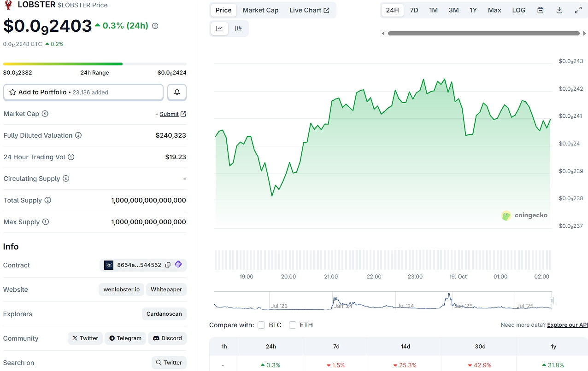Image resolution: width=588 pixels, height=371 pixels.
Task: Switch to the candlestick chart icon
Action: coord(239,28)
